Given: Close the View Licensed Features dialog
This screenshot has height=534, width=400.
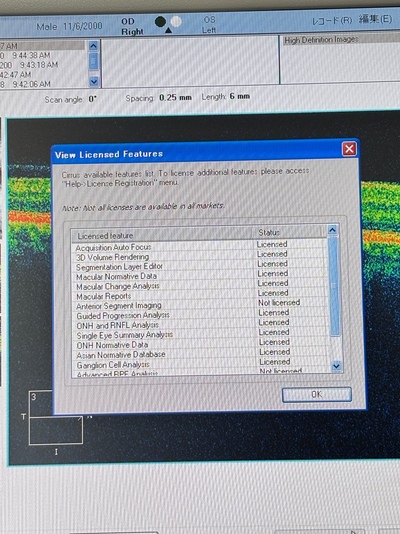Looking at the screenshot, I should (x=349, y=149).
